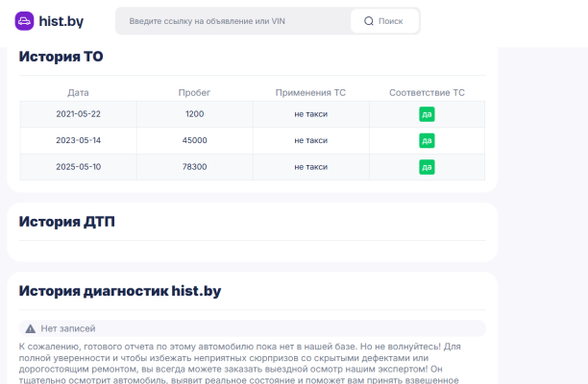Viewport: 588px width, 384px height.
Task: Click the green "да" badge for 2025-05-10
Action: pyautogui.click(x=427, y=166)
